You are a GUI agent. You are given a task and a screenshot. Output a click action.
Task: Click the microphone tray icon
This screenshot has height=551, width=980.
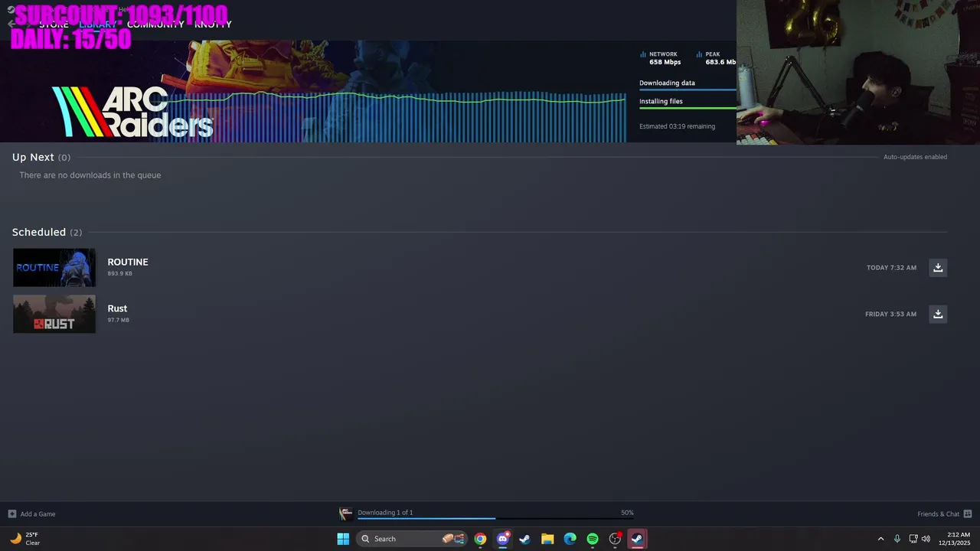tap(897, 539)
